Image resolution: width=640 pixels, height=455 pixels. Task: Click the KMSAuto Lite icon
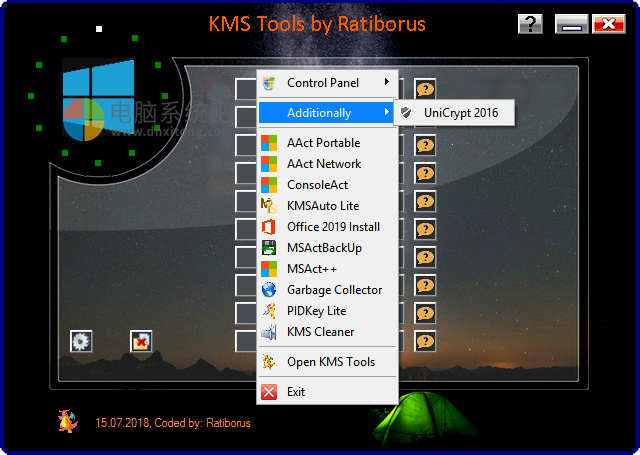269,206
